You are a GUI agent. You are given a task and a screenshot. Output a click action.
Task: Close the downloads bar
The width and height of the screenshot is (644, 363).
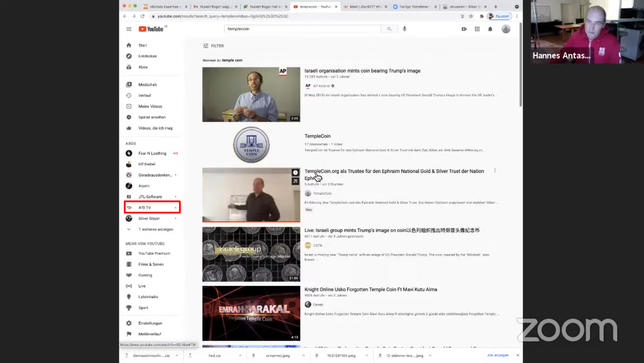pyautogui.click(x=517, y=355)
